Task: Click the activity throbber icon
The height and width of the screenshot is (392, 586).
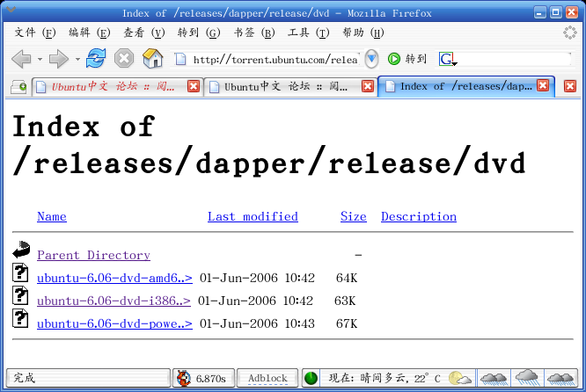Action: tap(570, 33)
